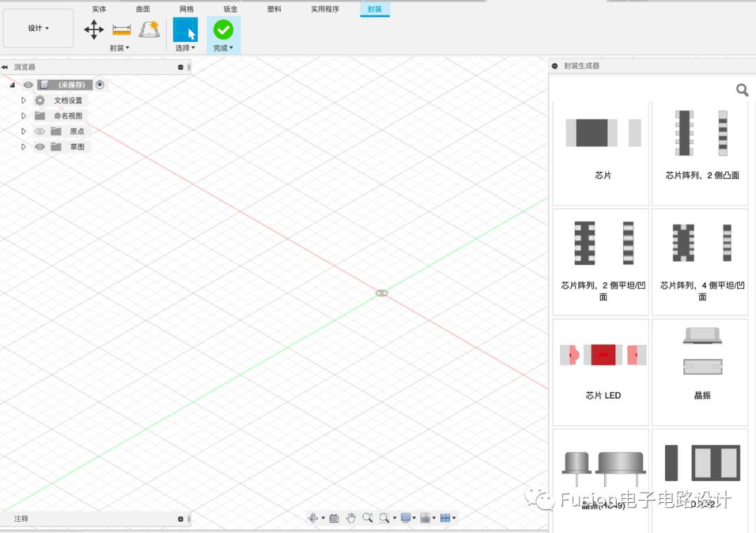Select the Measure ruler tool

122,30
